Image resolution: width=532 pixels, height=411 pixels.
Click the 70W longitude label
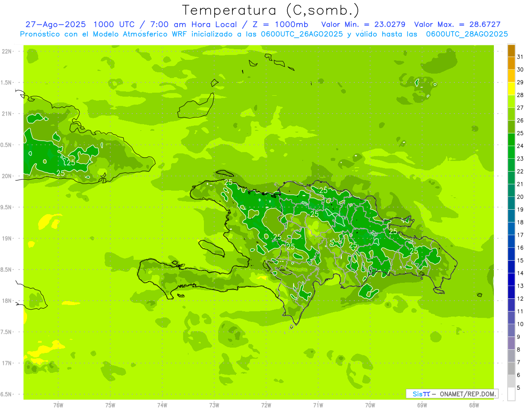point(370,405)
